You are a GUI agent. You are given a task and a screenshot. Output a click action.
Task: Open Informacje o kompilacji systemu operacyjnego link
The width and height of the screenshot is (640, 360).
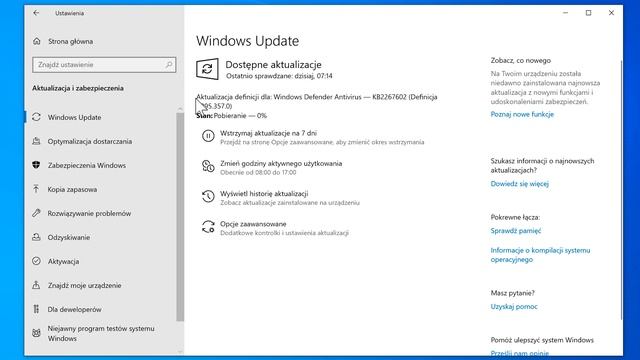(540, 255)
